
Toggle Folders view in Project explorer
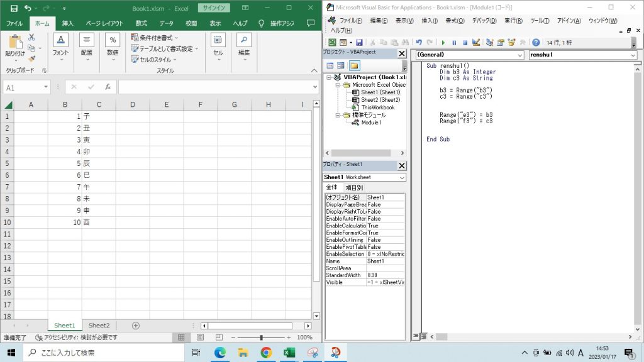coord(355,65)
